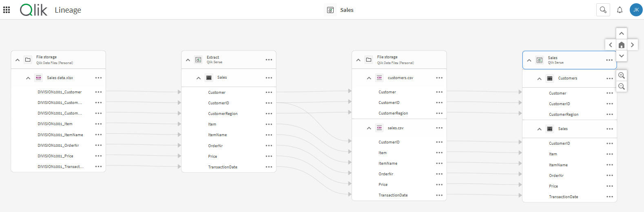This screenshot has height=212, width=644.
Task: Open more options for Extract node
Action: (x=269, y=60)
